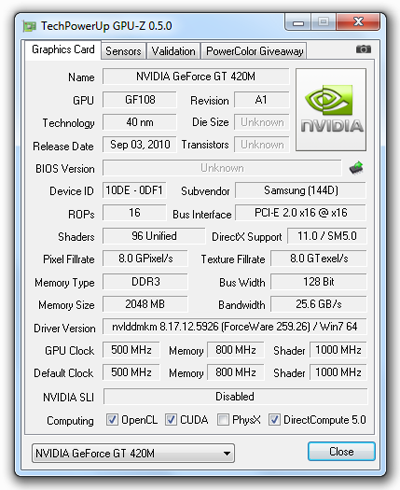Click the Device ID field 10DE - 0DF1
The width and height of the screenshot is (400, 490).
click(x=134, y=190)
